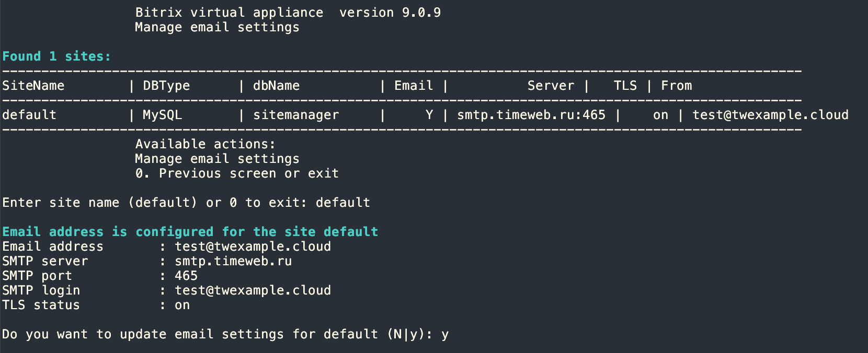
Task: Click the TLS status value 'on'
Action: (182, 305)
